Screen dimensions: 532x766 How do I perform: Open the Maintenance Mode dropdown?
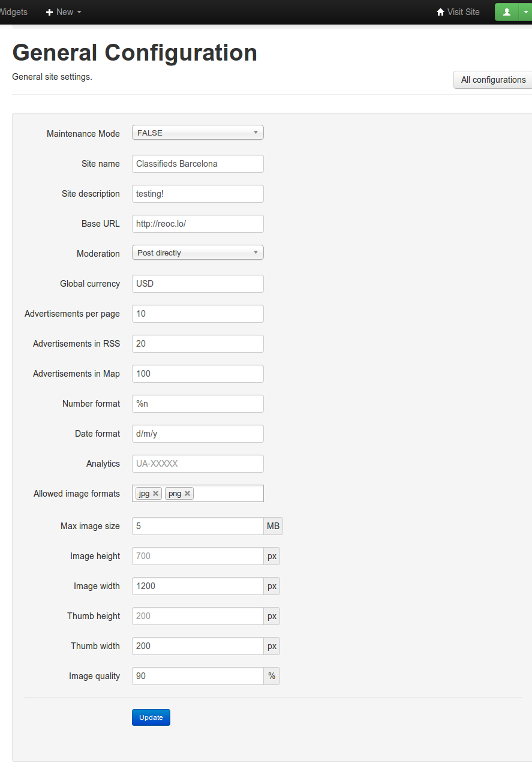pyautogui.click(x=197, y=133)
